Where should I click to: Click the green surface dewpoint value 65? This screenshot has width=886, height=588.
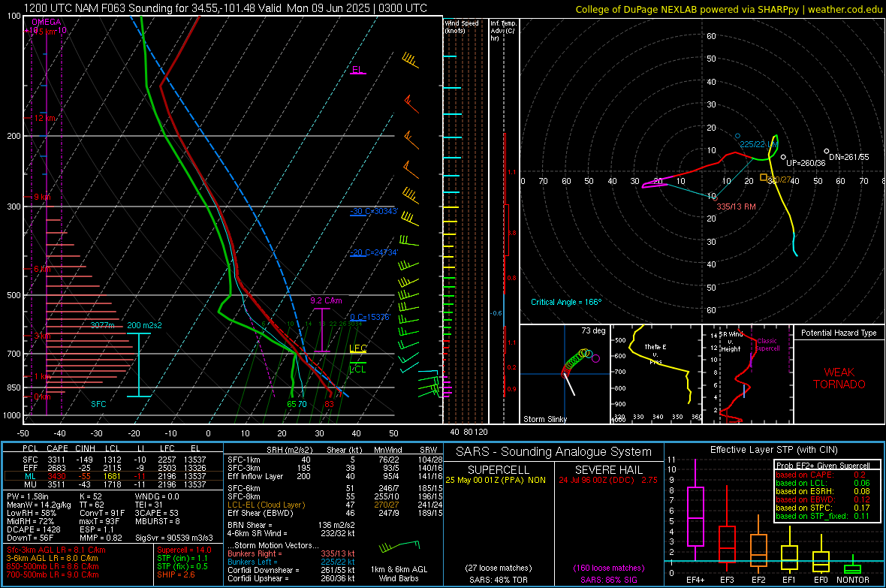[291, 404]
